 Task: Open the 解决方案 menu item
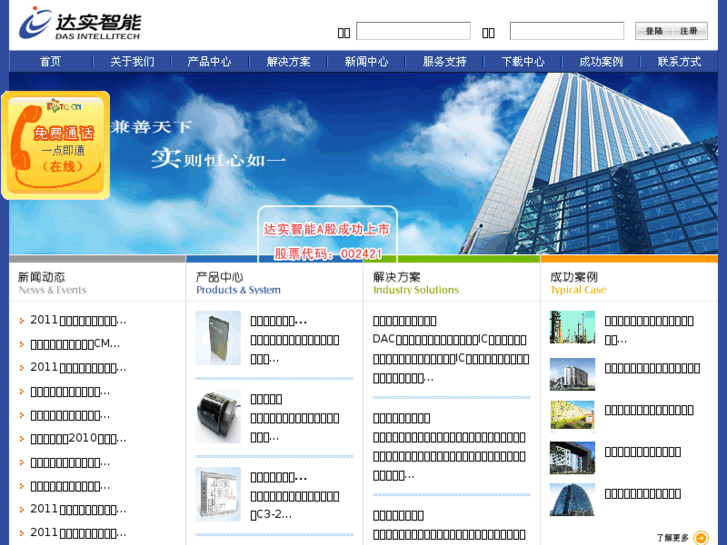(x=288, y=62)
